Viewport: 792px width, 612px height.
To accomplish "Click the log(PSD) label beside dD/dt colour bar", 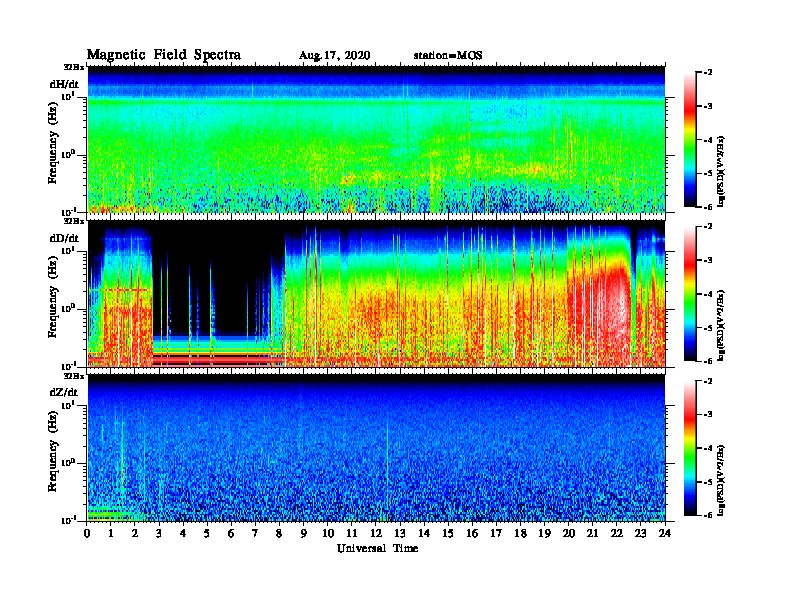I will pyautogui.click(x=721, y=325).
